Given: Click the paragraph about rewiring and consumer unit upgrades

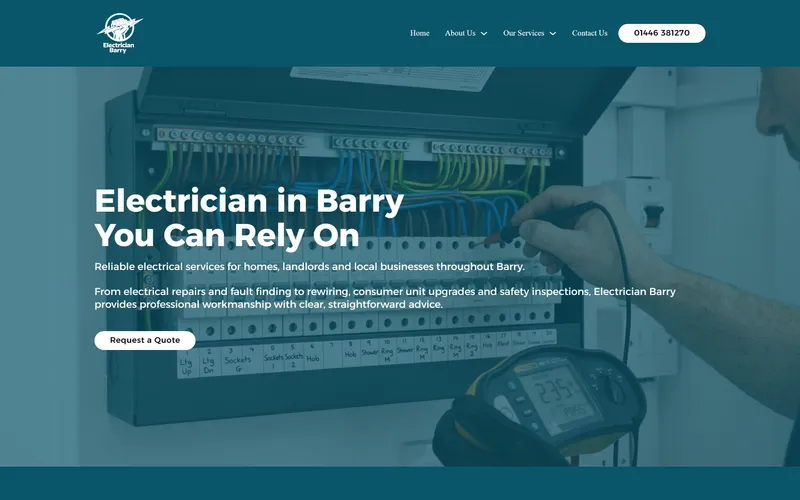Looking at the screenshot, I should coord(385,298).
